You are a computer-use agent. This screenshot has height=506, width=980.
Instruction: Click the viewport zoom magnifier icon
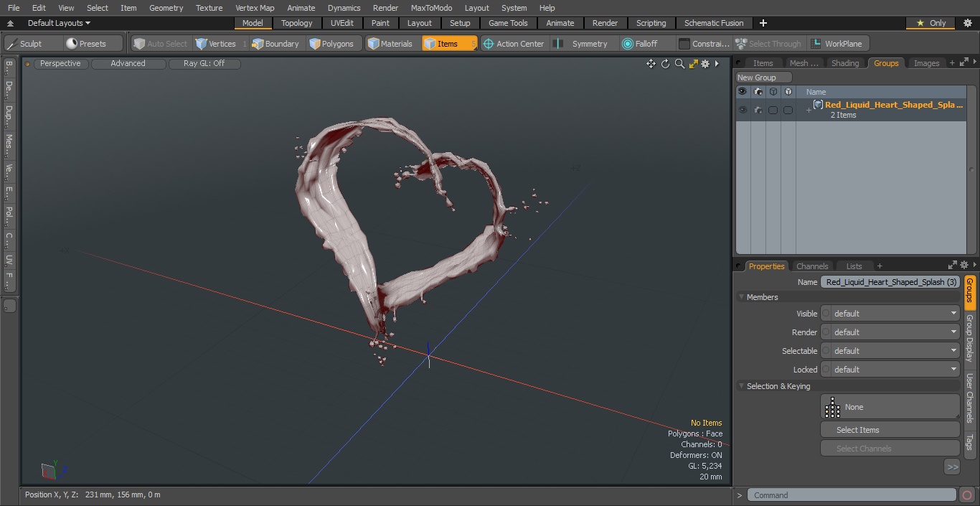pyautogui.click(x=679, y=64)
